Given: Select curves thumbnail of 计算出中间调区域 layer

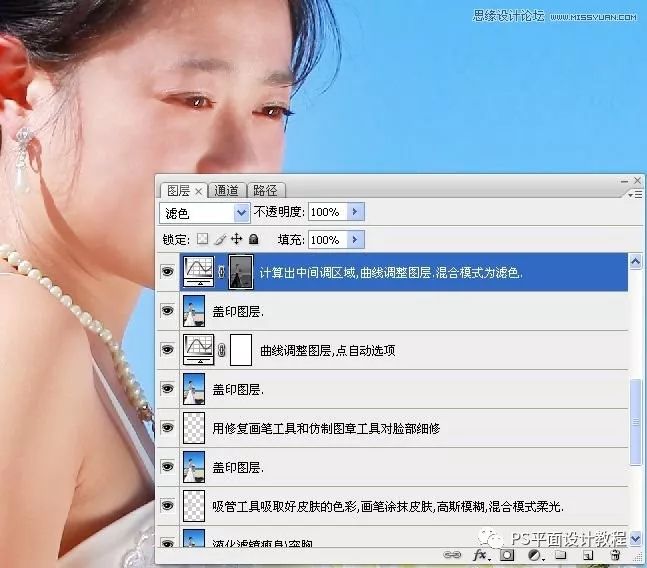Looking at the screenshot, I should 198,272.
